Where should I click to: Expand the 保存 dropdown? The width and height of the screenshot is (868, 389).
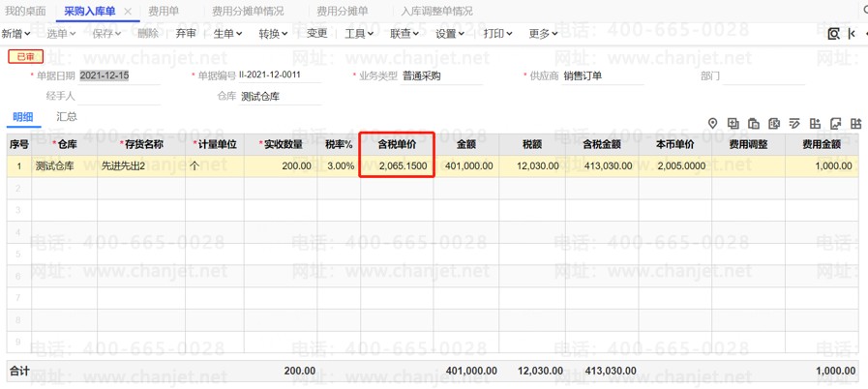[x=106, y=34]
